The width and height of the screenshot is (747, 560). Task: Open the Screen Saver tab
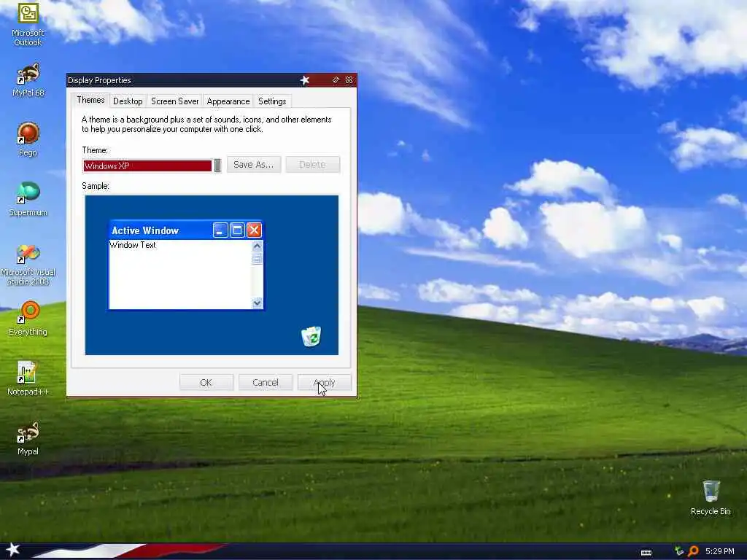pyautogui.click(x=175, y=101)
